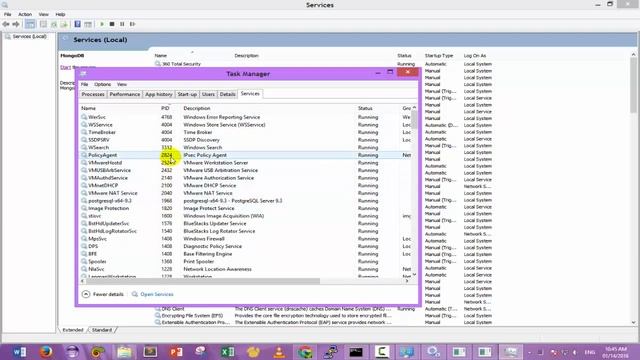Click gear icon beside Spooler service

[84, 261]
